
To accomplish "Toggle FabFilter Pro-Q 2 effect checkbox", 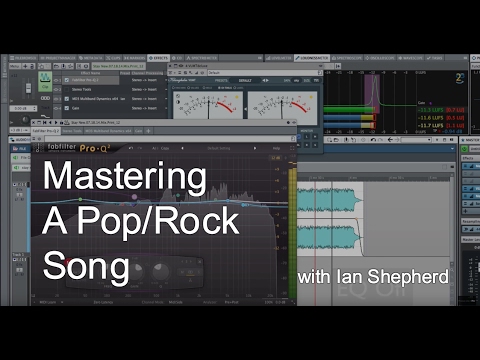I will pyautogui.click(x=67, y=80).
